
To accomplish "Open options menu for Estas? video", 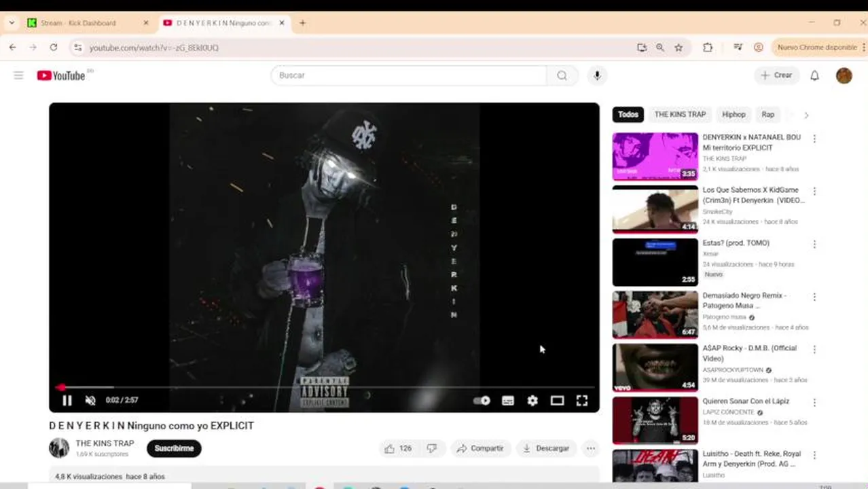I will 814,244.
